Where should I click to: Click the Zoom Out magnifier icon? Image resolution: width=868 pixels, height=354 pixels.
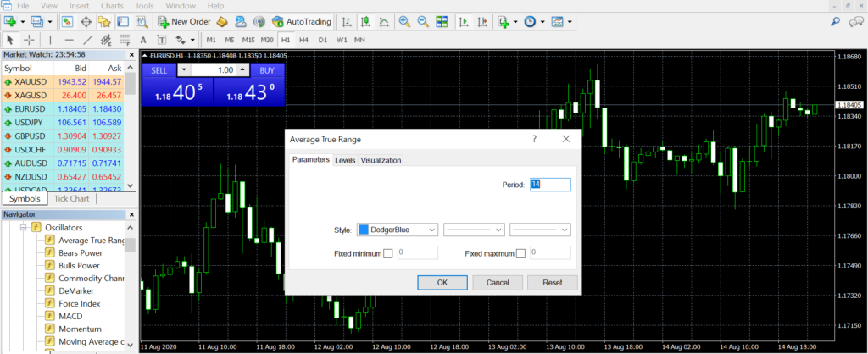(422, 21)
